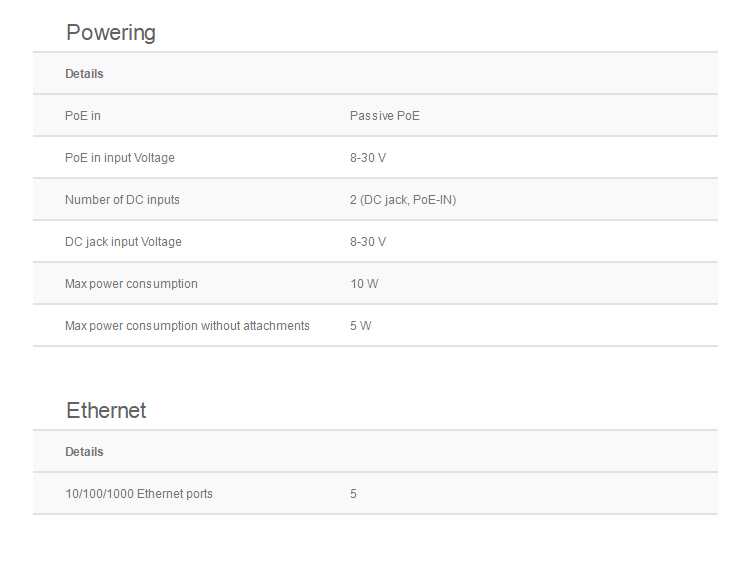Click the 10 W power value
The image size is (750, 562).
coord(364,284)
